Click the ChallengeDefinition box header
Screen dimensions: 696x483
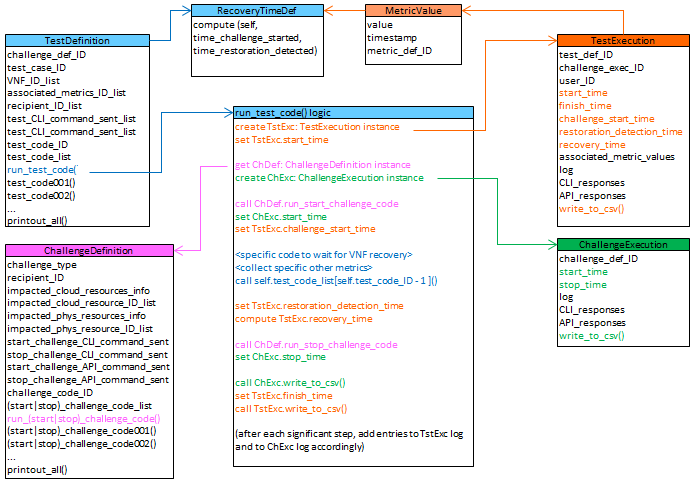89,250
